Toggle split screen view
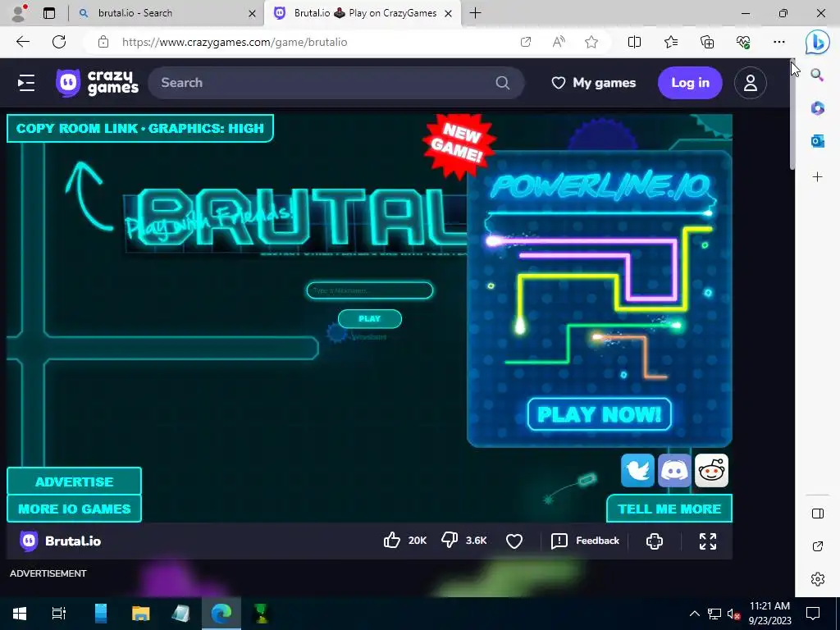The height and width of the screenshot is (630, 840). (634, 42)
